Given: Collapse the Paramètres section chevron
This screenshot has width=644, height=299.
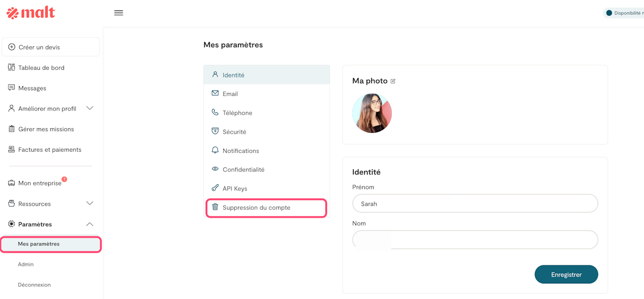Looking at the screenshot, I should tap(90, 224).
